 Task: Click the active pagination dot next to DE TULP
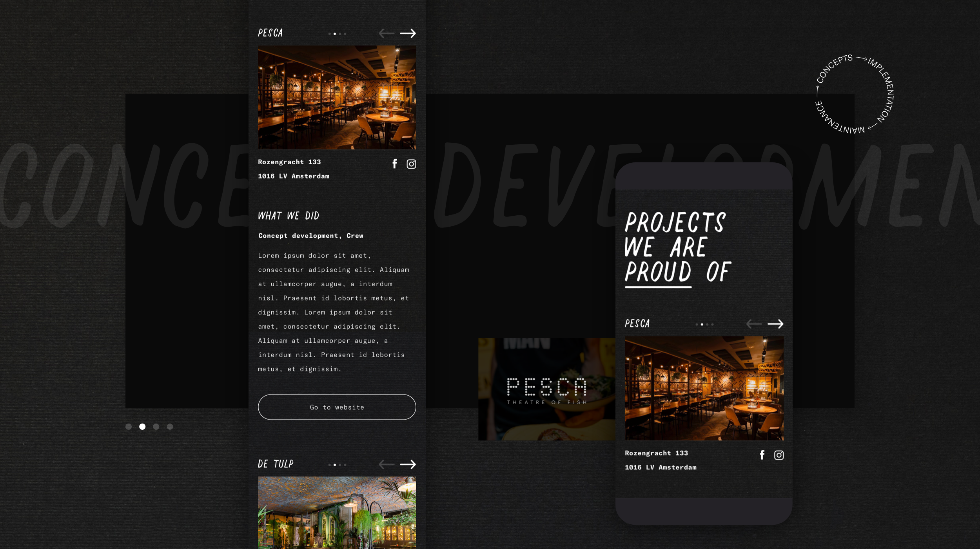[x=335, y=465]
